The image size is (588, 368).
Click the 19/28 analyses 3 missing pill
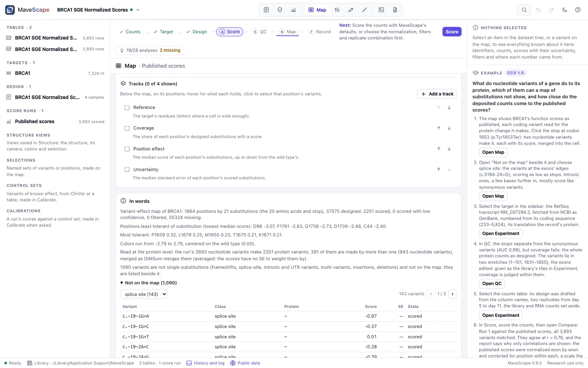tap(150, 50)
